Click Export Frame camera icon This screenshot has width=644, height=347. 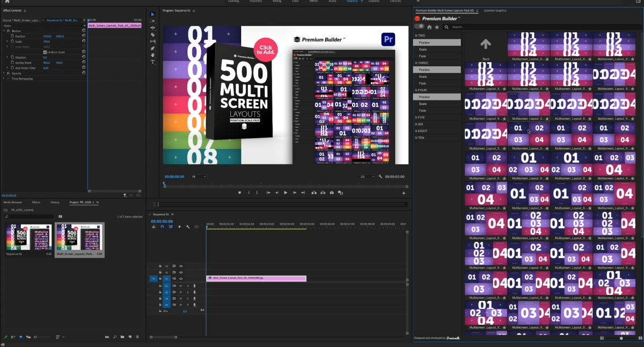(x=332, y=193)
